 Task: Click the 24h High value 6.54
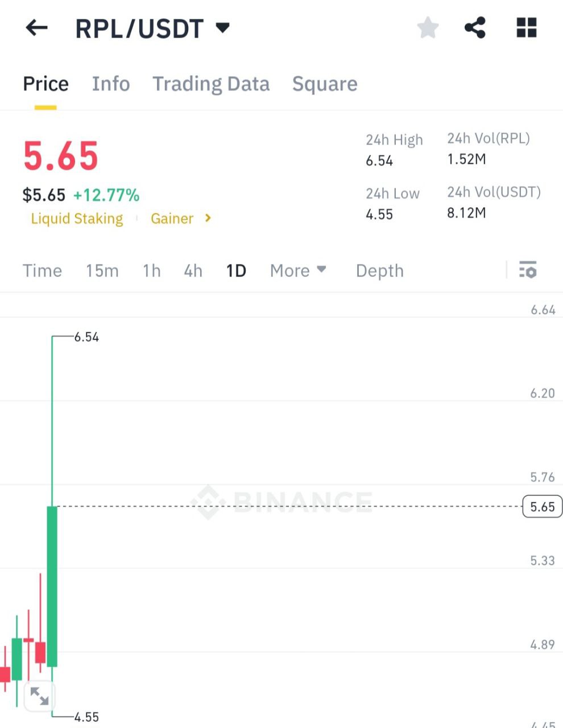[x=379, y=161]
